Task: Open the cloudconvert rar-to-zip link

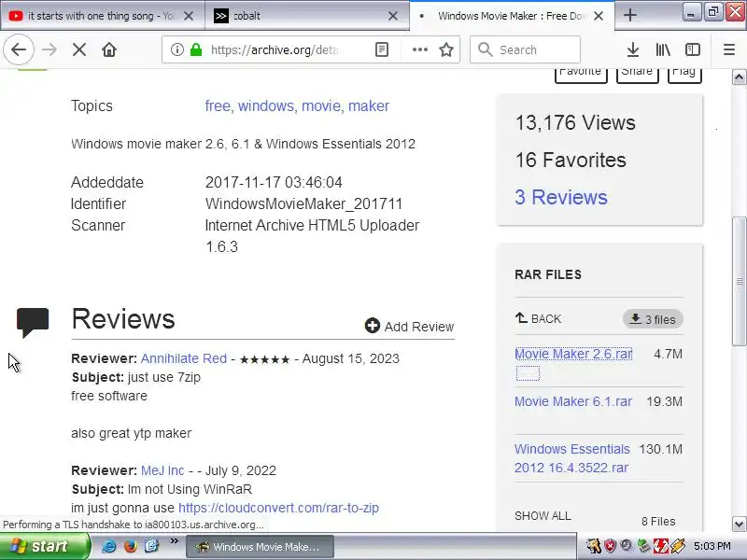Action: point(278,508)
